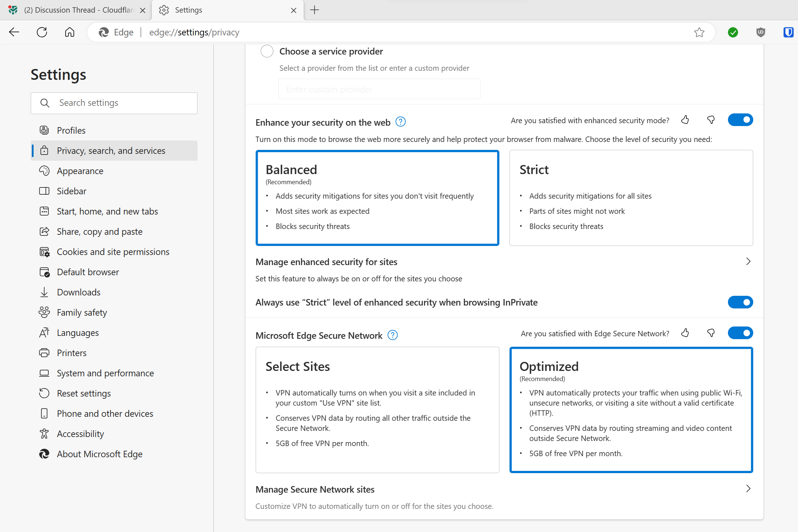Click the uBlock shield extension icon
This screenshot has height=532, width=798.
click(760, 33)
